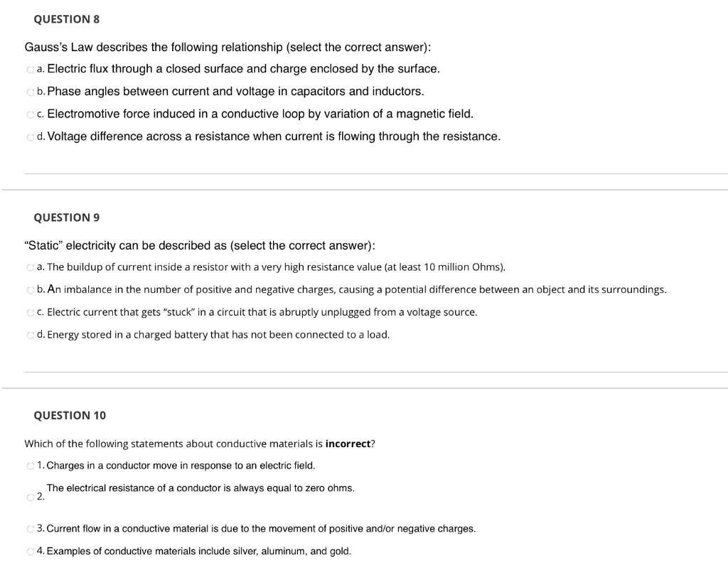Screen dimensions: 728x580
Task: Choose option b Phase angles answer
Action: tap(31, 92)
